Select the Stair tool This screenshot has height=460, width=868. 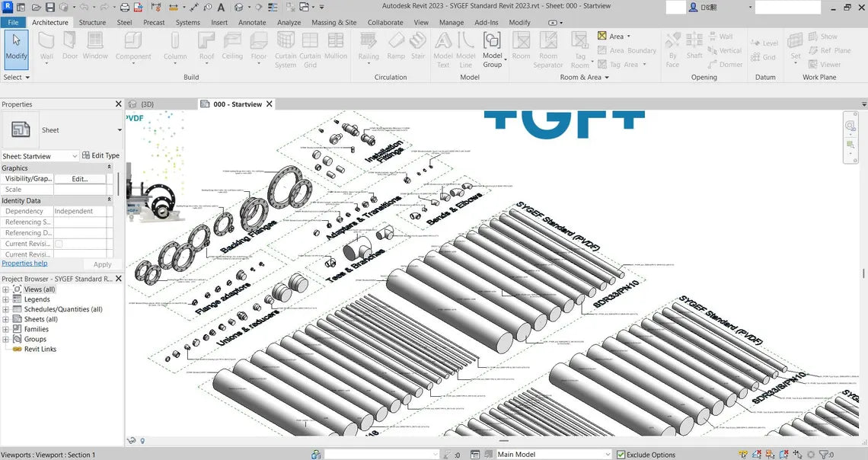(x=418, y=46)
